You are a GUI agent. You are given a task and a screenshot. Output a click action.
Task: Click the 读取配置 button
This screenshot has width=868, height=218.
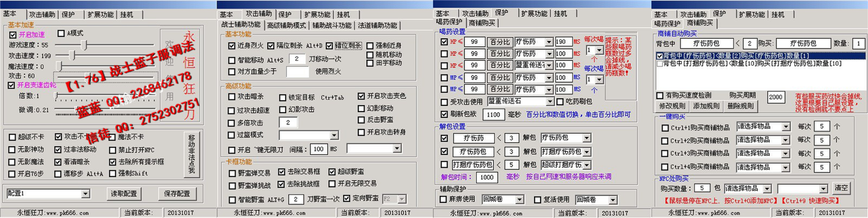pyautogui.click(x=124, y=194)
